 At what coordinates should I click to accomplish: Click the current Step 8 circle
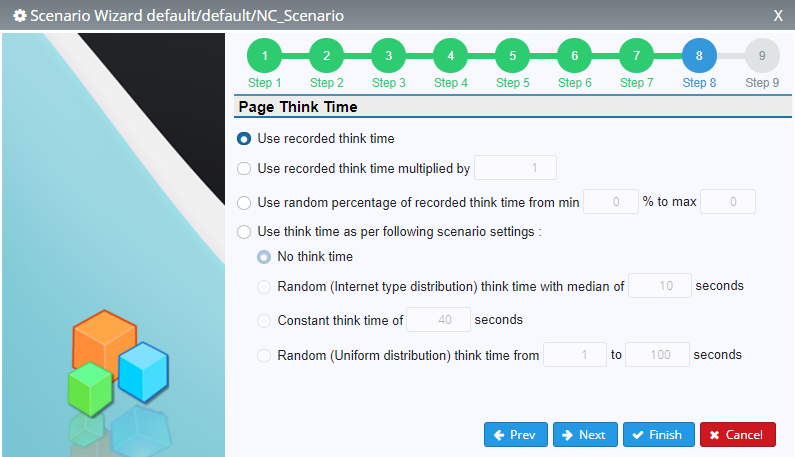point(699,55)
